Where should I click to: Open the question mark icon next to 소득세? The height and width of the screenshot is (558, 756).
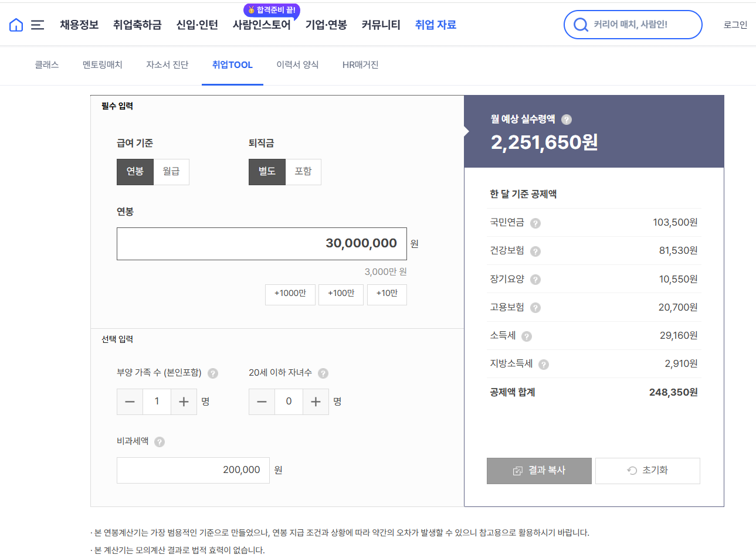tap(526, 336)
